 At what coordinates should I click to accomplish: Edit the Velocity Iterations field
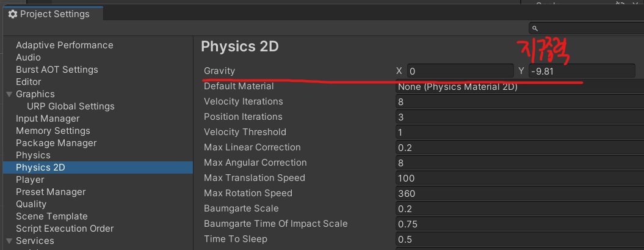tap(519, 102)
